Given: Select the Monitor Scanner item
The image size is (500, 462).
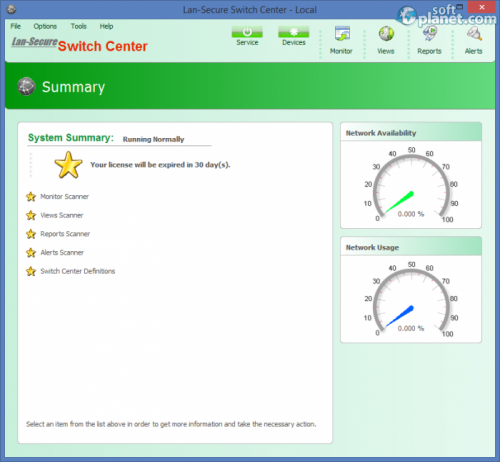Looking at the screenshot, I should 64,197.
